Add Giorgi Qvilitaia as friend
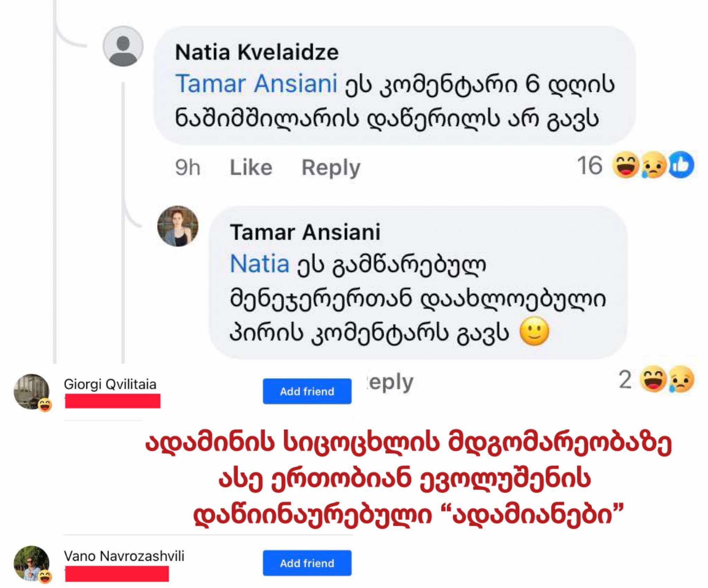 tap(307, 391)
